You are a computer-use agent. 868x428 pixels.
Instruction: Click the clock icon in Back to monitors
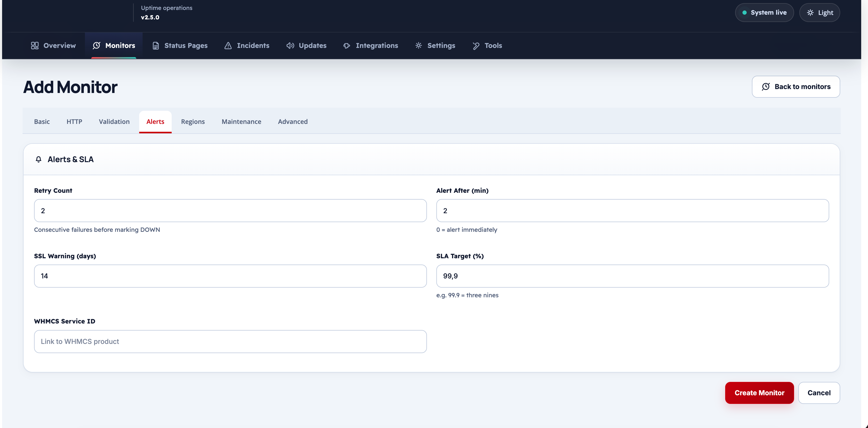point(766,86)
